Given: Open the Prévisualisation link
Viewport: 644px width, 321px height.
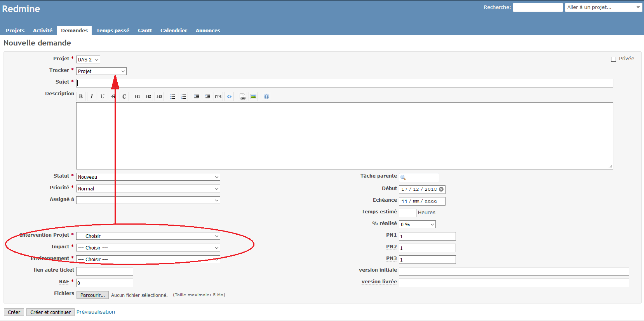Looking at the screenshot, I should tap(96, 312).
